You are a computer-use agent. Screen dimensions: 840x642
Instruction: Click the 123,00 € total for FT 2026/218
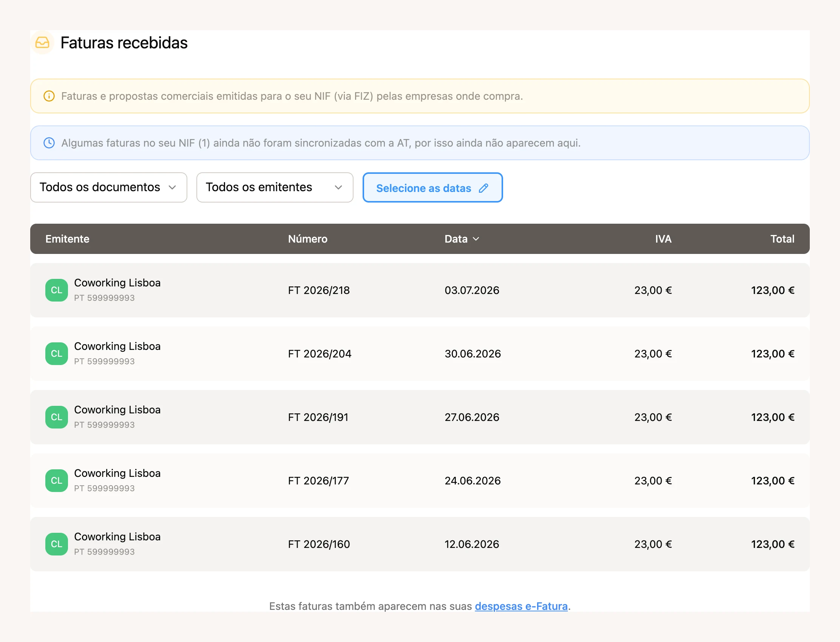click(x=772, y=290)
